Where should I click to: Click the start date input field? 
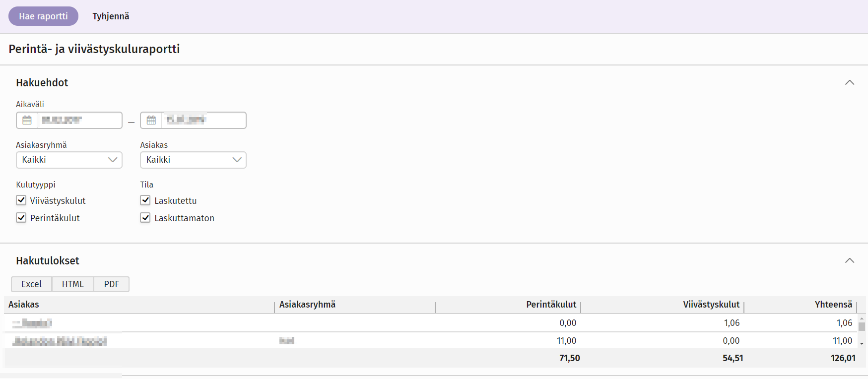point(79,120)
